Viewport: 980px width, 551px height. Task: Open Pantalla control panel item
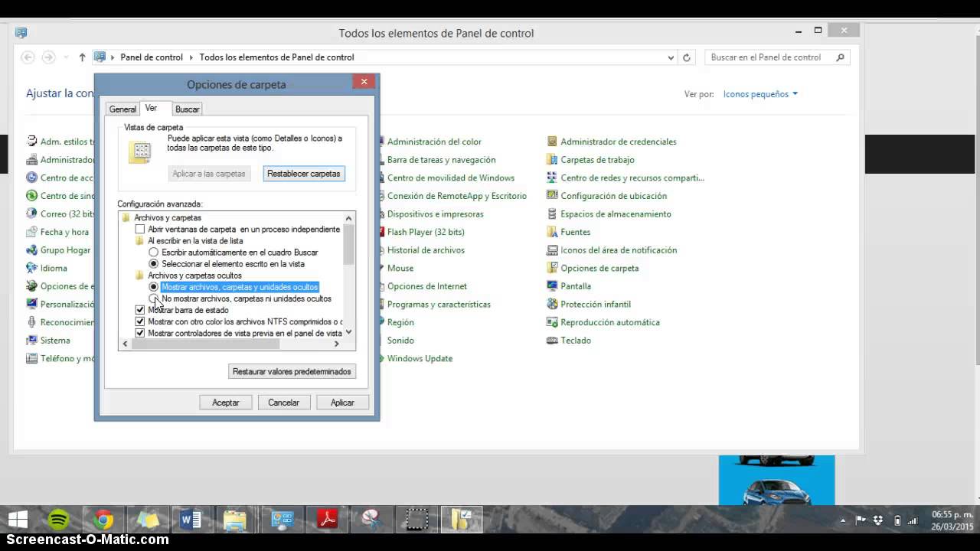(x=569, y=286)
